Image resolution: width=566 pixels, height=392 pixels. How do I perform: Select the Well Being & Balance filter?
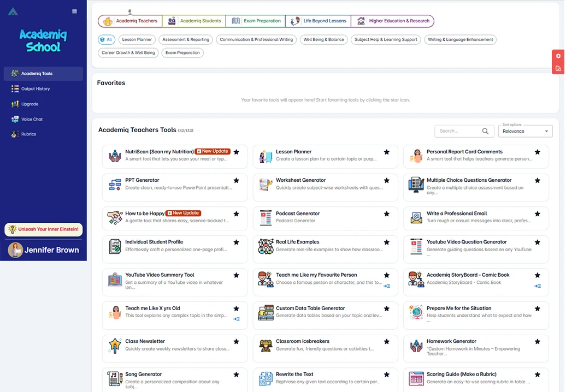click(323, 40)
